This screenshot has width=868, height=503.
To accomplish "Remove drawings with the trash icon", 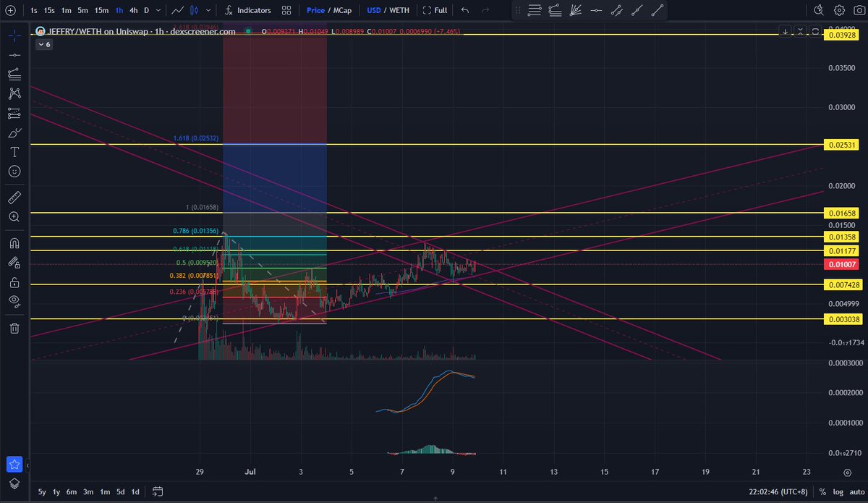I will click(x=14, y=328).
